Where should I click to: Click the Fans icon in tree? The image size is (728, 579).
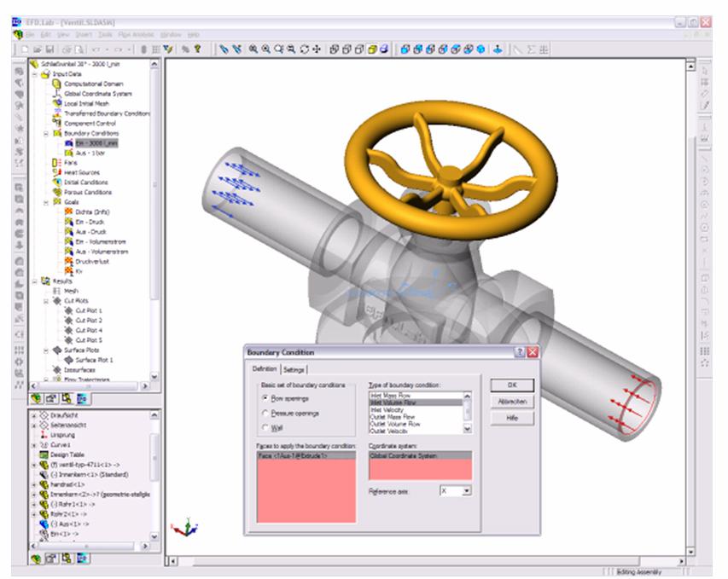[x=56, y=162]
